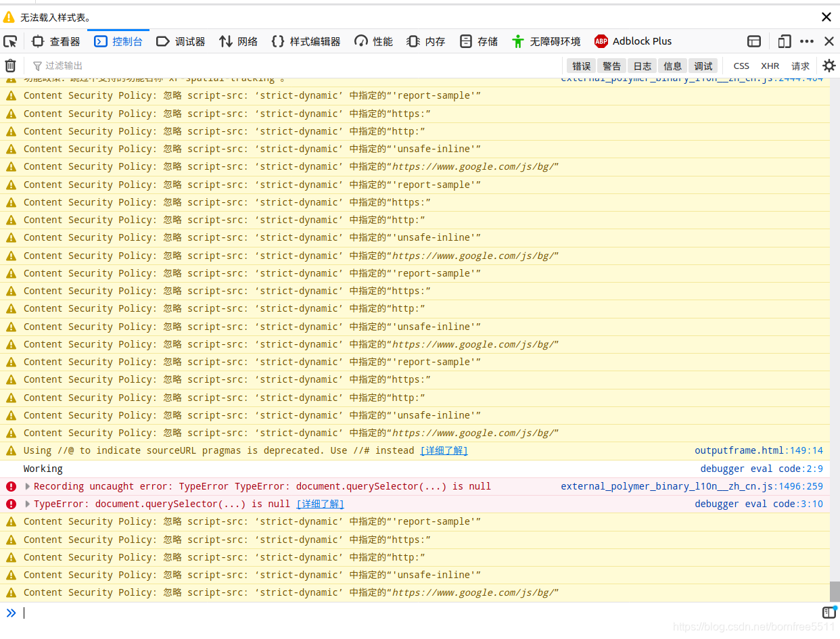Select 'Using //@ to indicate sourceURL' warning text
840x639 pixels.
tap(218, 450)
